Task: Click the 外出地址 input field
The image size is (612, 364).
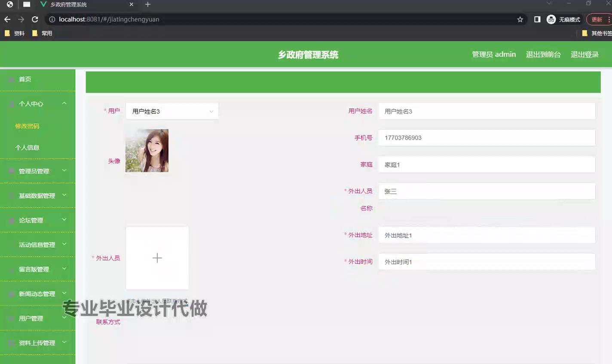Action: pyautogui.click(x=487, y=235)
